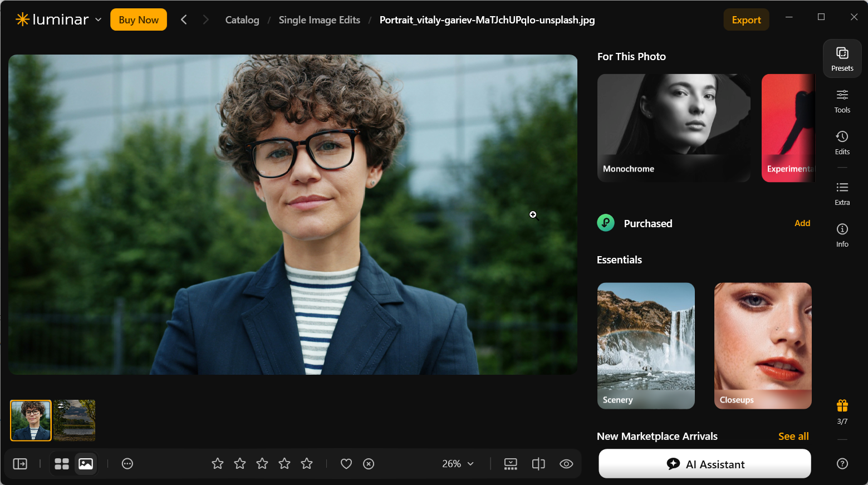The width and height of the screenshot is (868, 485).
Task: Click See all marketplace arrivals
Action: [x=793, y=436]
